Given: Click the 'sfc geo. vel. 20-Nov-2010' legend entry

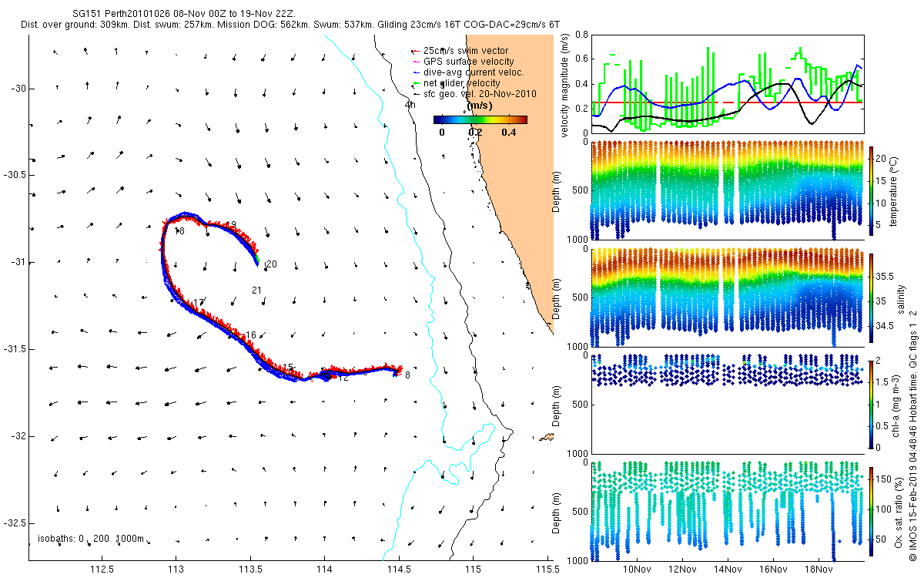Looking at the screenshot, I should click(x=480, y=93).
